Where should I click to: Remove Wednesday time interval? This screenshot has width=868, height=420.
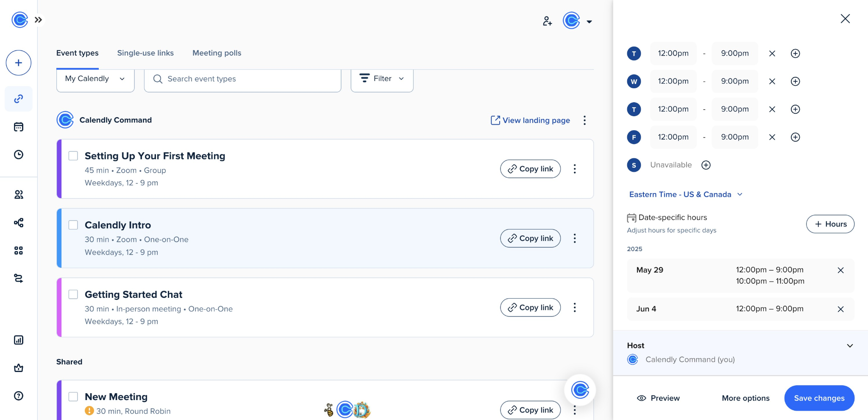click(x=772, y=81)
